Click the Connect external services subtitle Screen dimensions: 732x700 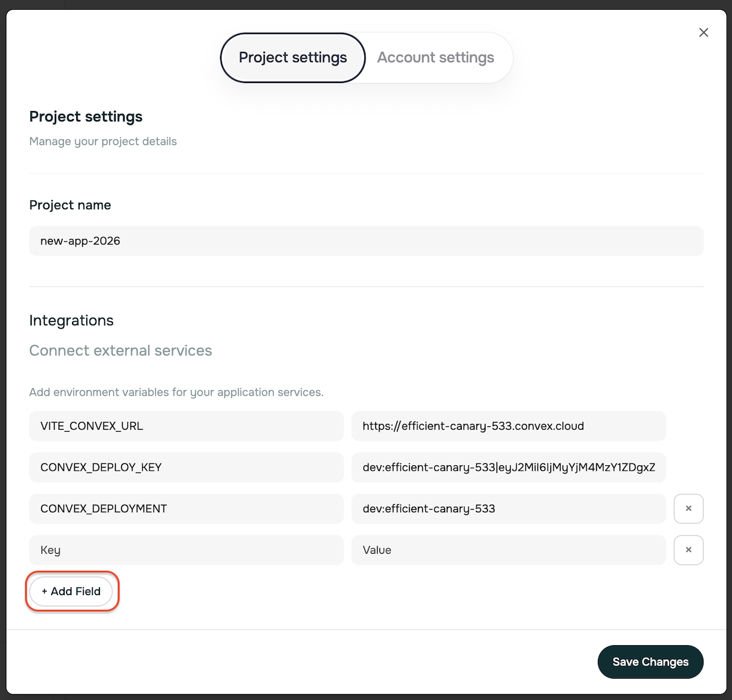pos(120,351)
